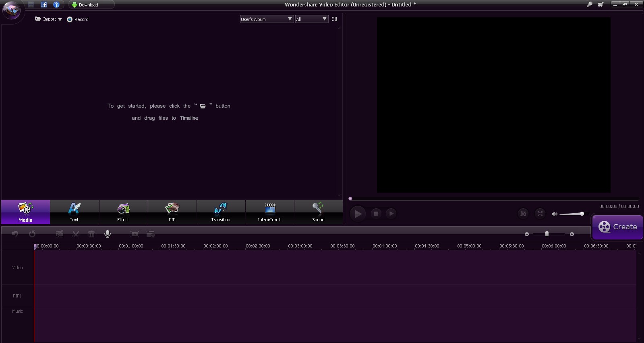This screenshot has height=343, width=644.
Task: Click the folder icon in the hint text
Action: click(203, 106)
